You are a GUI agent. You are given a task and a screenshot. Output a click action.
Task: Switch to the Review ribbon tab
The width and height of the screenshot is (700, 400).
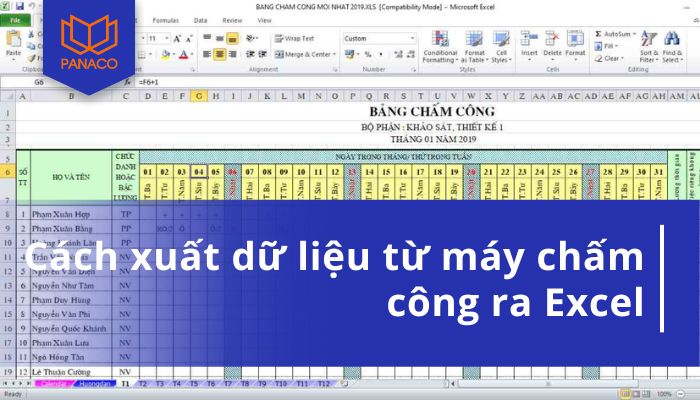tap(232, 21)
